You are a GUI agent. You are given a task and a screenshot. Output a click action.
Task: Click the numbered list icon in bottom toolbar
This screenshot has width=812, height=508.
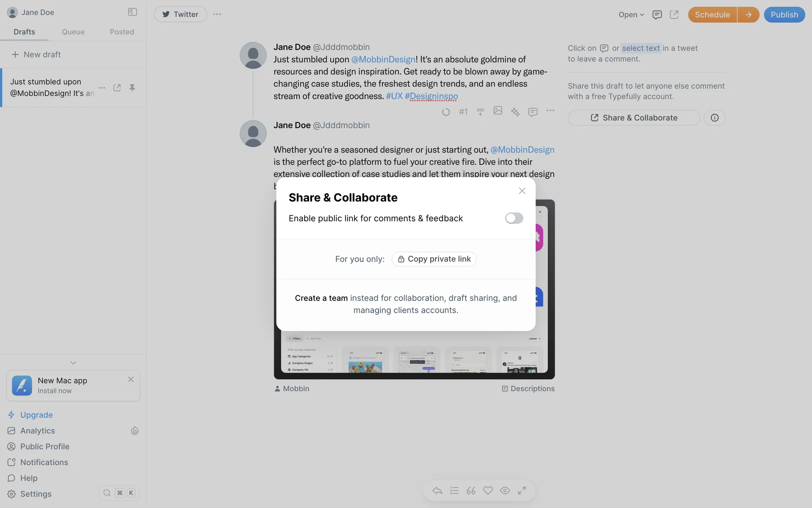[x=454, y=490]
